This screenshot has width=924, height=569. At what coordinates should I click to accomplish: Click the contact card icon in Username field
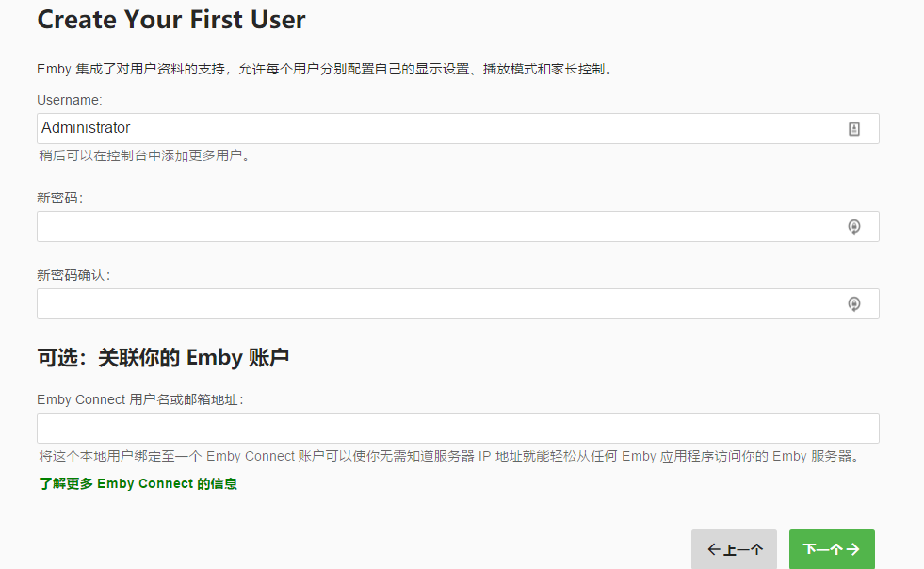tap(854, 129)
